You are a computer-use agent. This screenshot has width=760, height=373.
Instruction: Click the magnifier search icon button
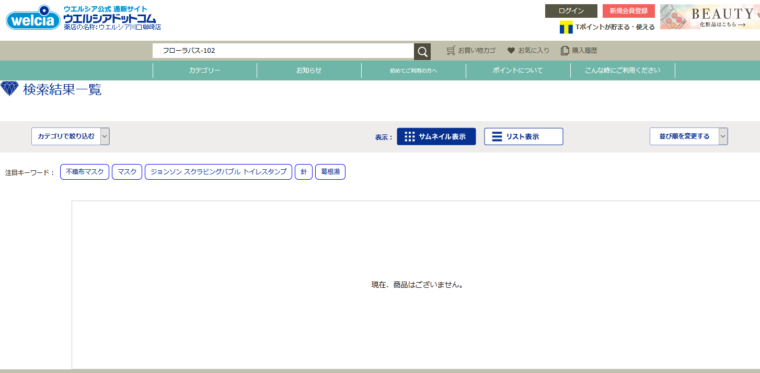422,51
